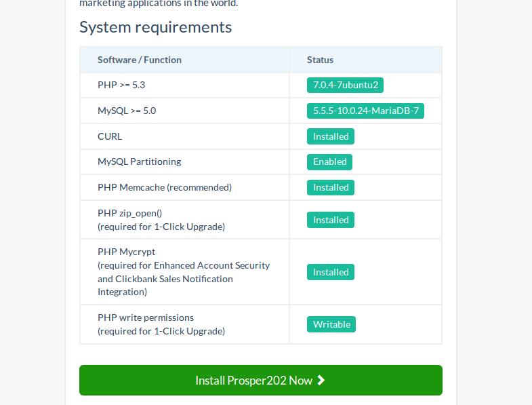Click the Installed badge for PHP Memcache
532x405 pixels.
(x=331, y=187)
